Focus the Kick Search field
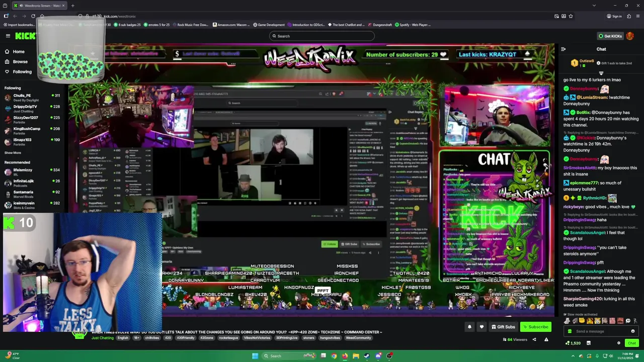The width and height of the screenshot is (644, 362). (x=322, y=36)
